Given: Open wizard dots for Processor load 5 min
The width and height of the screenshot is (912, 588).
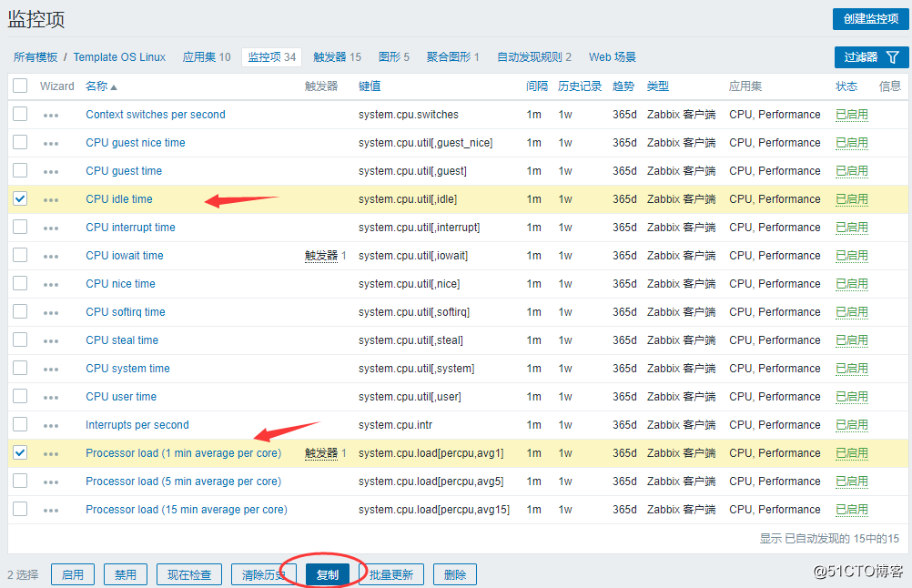Looking at the screenshot, I should 51,482.
